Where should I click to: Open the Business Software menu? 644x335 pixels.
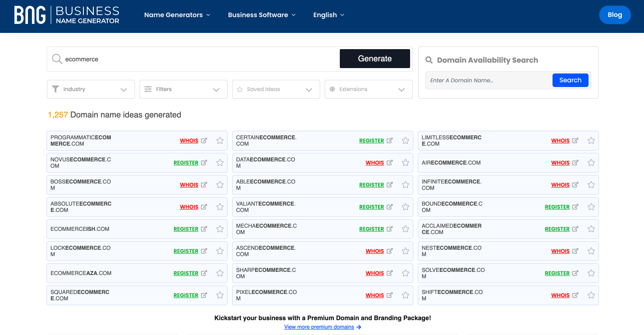(x=261, y=14)
